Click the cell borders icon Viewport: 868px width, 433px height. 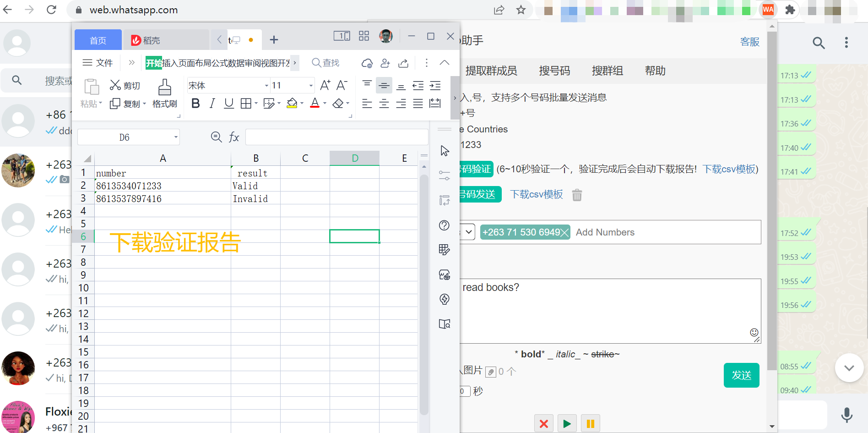pyautogui.click(x=246, y=104)
